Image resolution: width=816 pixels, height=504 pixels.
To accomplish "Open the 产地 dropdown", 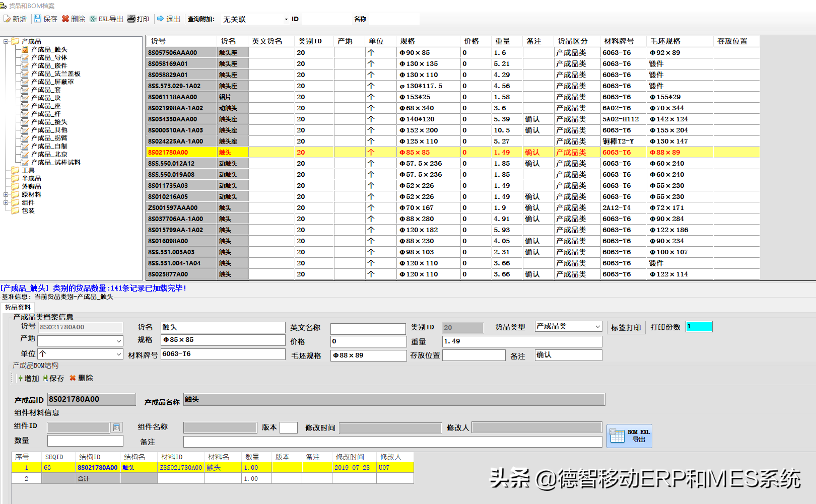I will coord(119,341).
